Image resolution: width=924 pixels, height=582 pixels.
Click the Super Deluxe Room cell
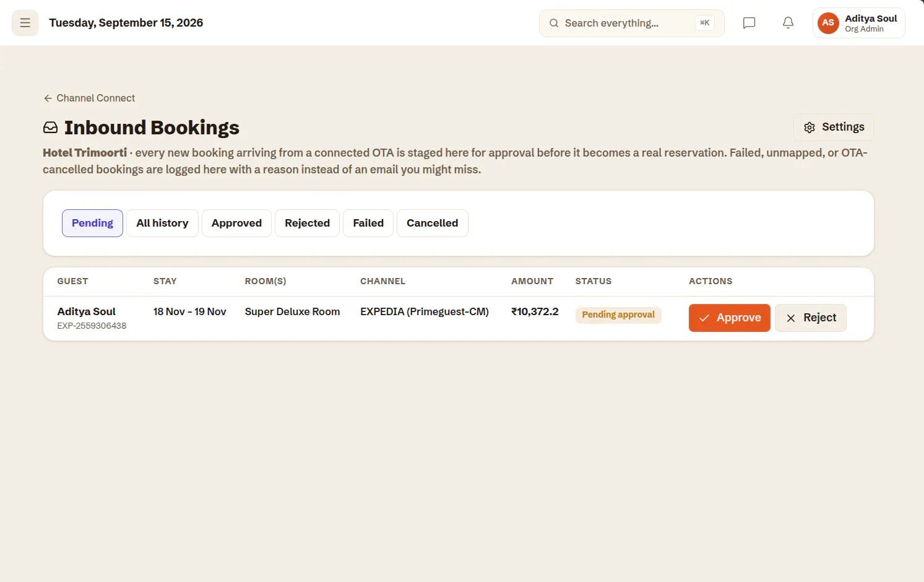coord(292,311)
